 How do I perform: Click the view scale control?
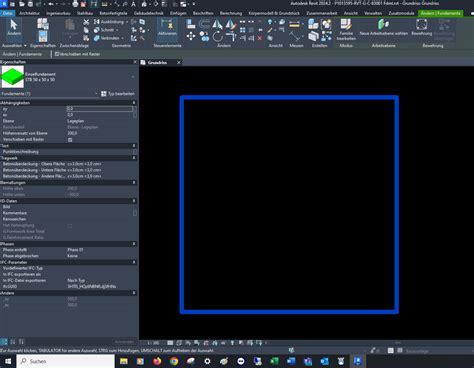[x=153, y=343]
